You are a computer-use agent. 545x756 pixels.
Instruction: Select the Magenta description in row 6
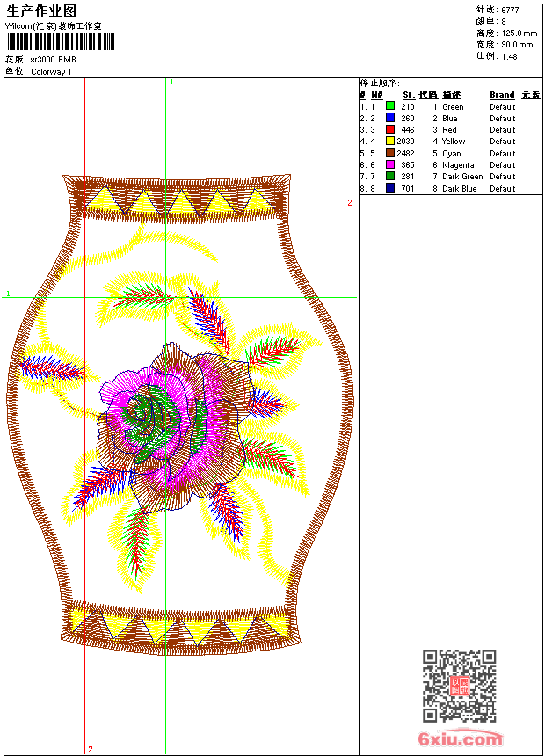point(458,165)
